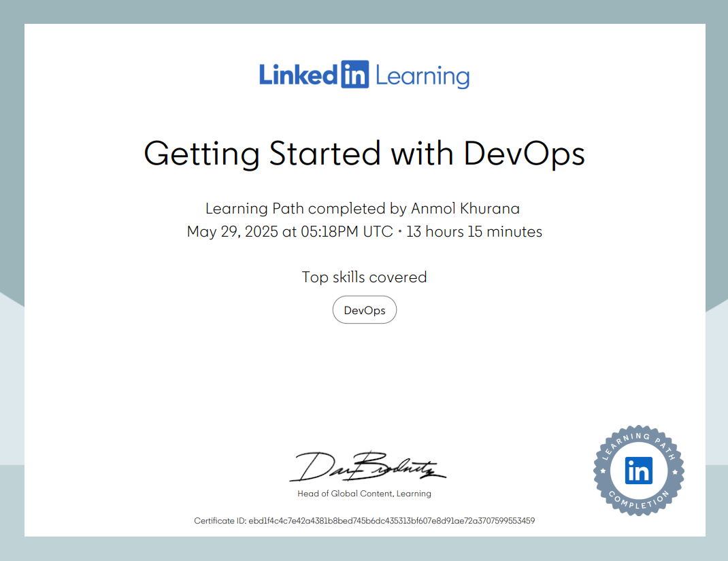Click the "in" icon inside completion badge
The width and height of the screenshot is (728, 561).
(638, 471)
